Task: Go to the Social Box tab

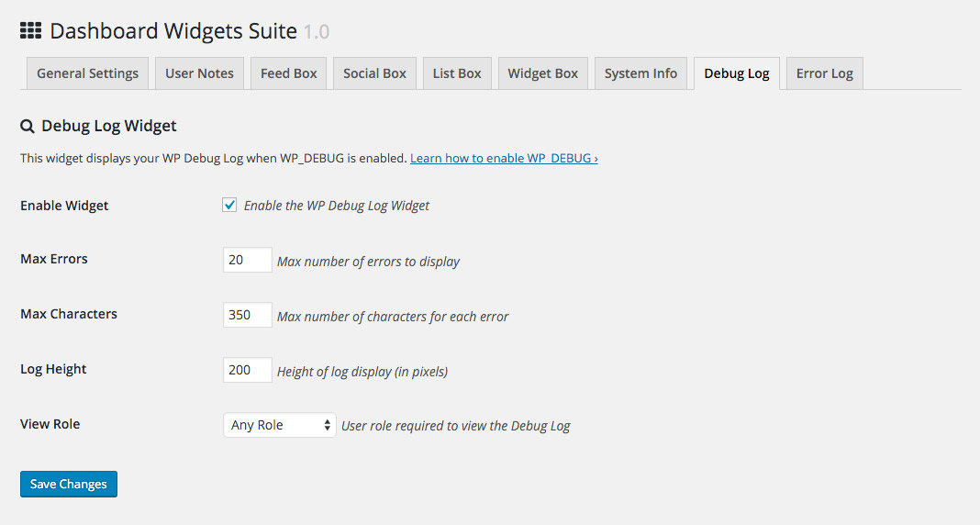Action: (375, 73)
